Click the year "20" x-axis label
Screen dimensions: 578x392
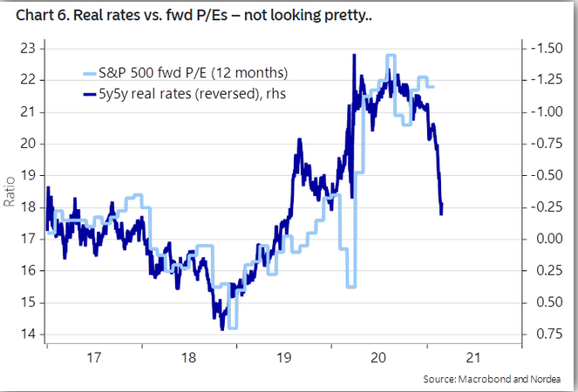tap(379, 357)
